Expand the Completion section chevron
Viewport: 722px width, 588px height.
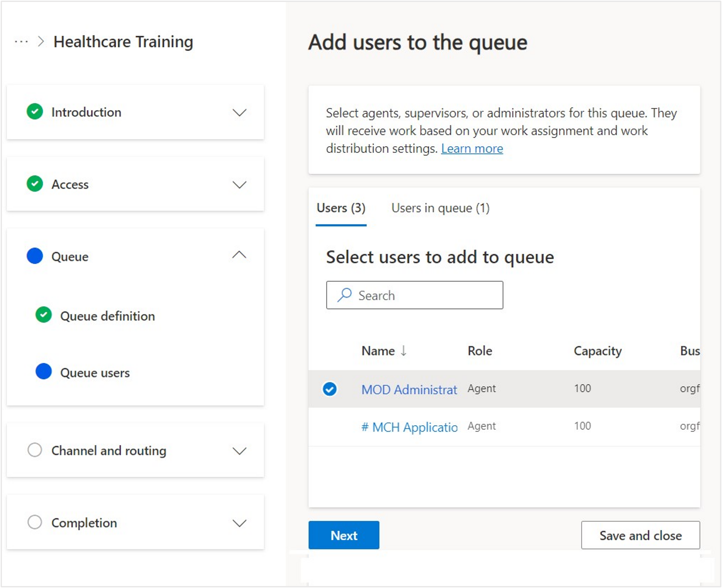pyautogui.click(x=239, y=523)
